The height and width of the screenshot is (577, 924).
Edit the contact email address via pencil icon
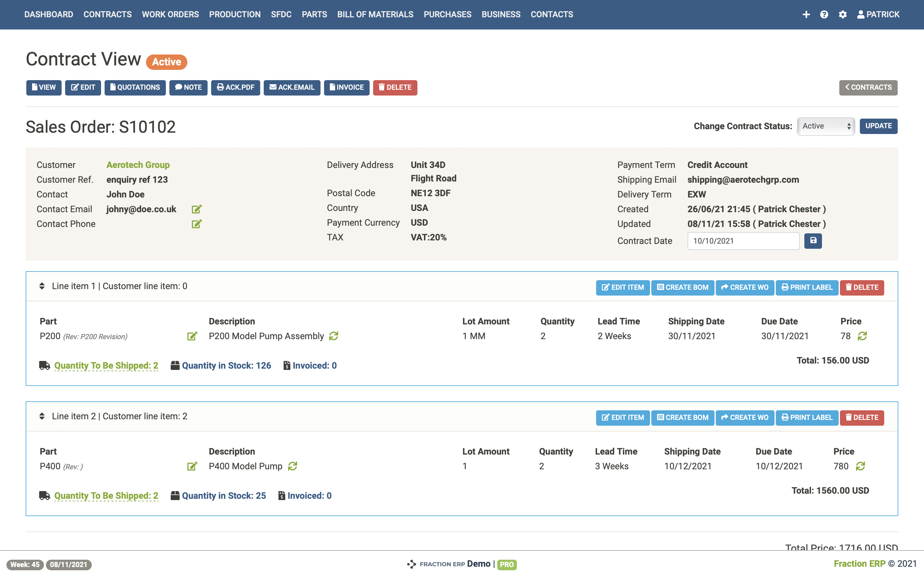coord(197,209)
